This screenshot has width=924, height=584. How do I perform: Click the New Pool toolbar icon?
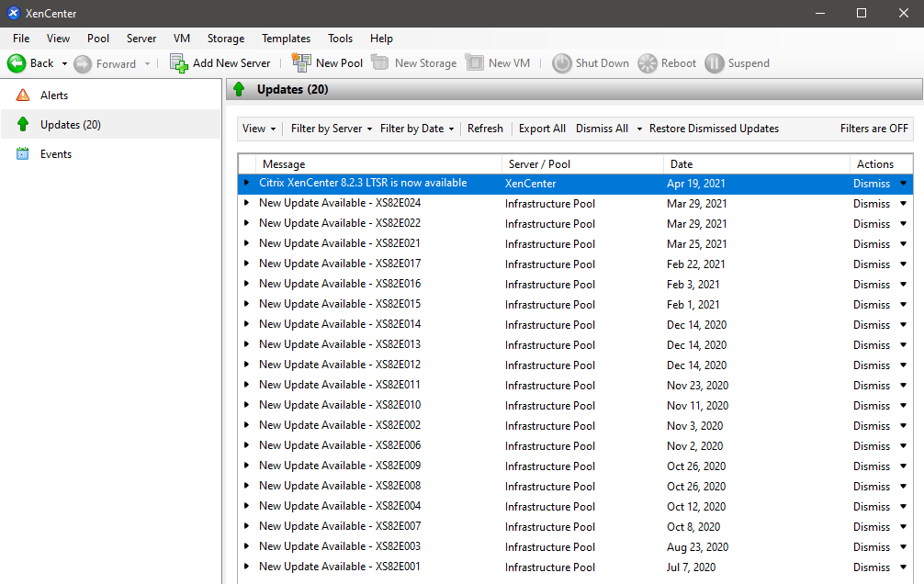(x=301, y=63)
